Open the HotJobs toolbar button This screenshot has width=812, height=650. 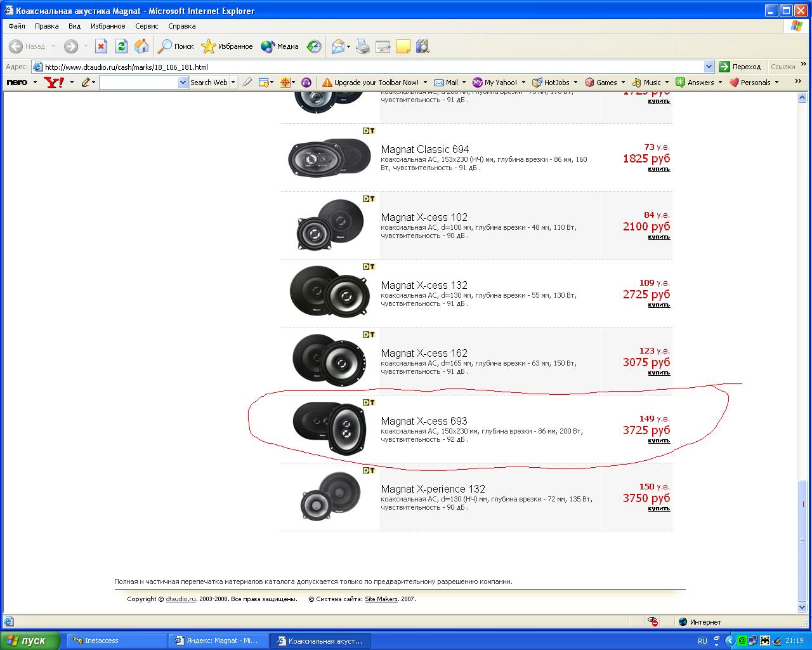point(551,83)
